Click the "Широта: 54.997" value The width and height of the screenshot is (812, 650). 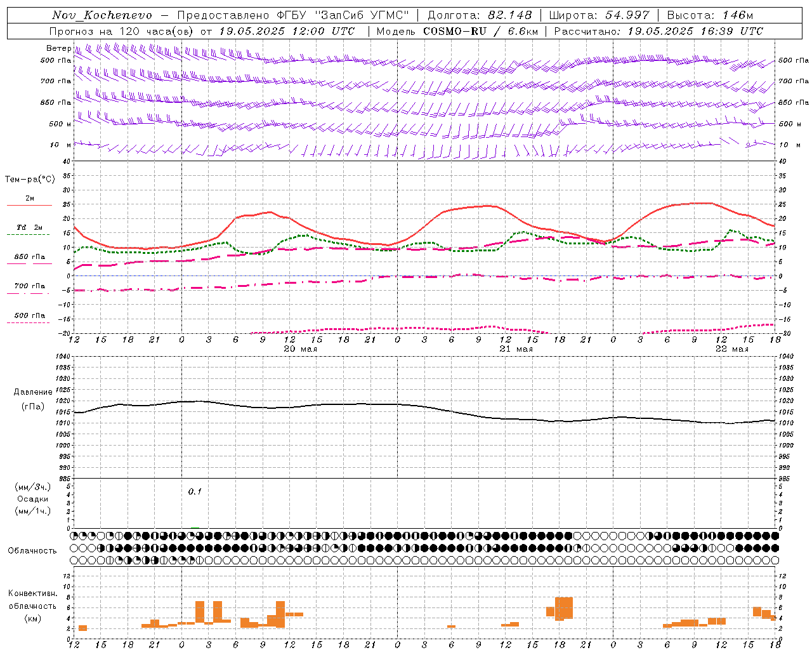[599, 15]
